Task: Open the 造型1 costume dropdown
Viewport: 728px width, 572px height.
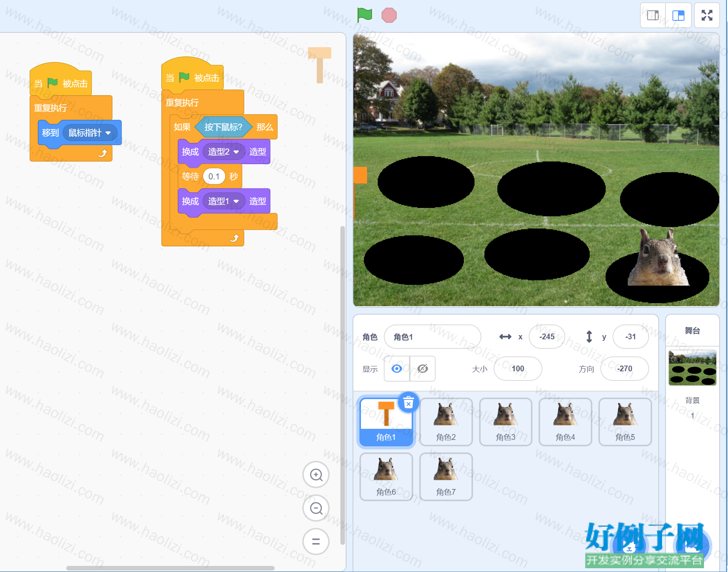Action: point(224,201)
